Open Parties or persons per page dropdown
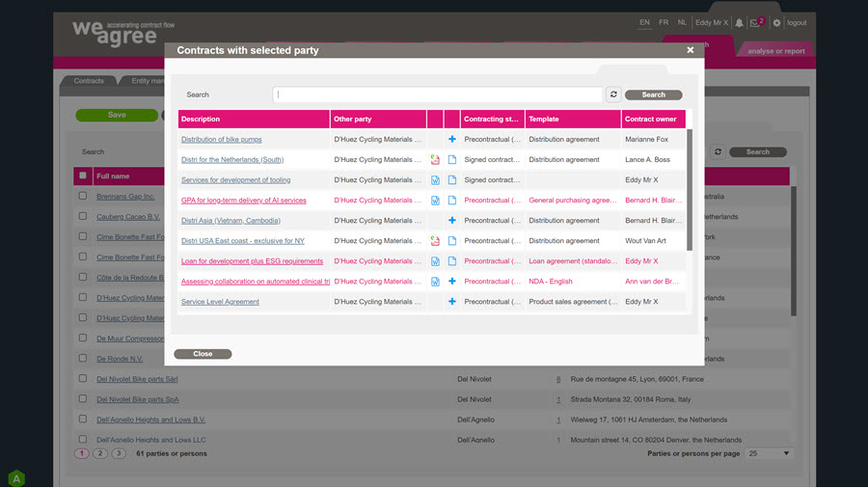The height and width of the screenshot is (488, 868). coord(769,453)
